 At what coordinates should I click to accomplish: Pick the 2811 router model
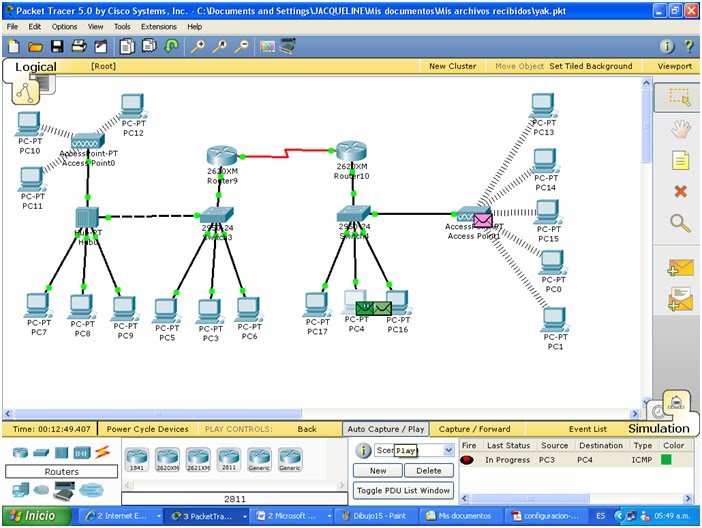click(229, 459)
